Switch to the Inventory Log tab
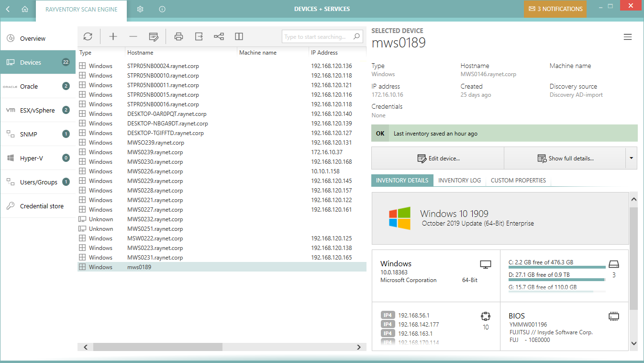644x363 pixels. [x=459, y=181]
